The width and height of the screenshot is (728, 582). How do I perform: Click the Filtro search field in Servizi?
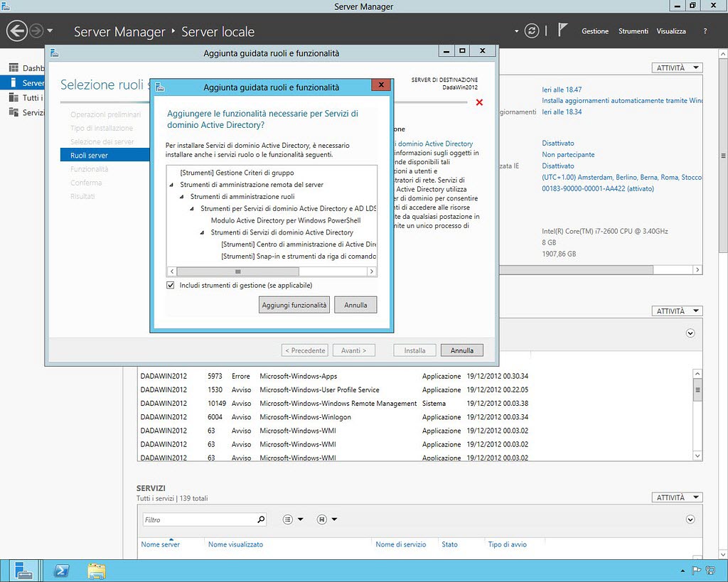[200, 519]
